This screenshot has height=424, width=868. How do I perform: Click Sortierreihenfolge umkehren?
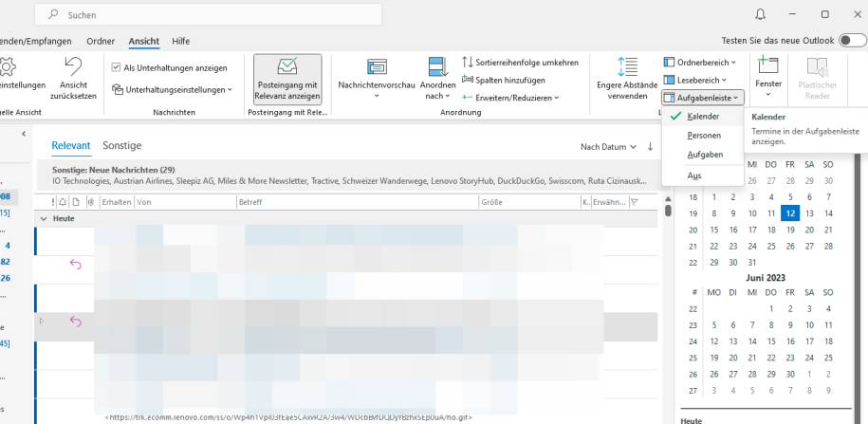click(521, 63)
